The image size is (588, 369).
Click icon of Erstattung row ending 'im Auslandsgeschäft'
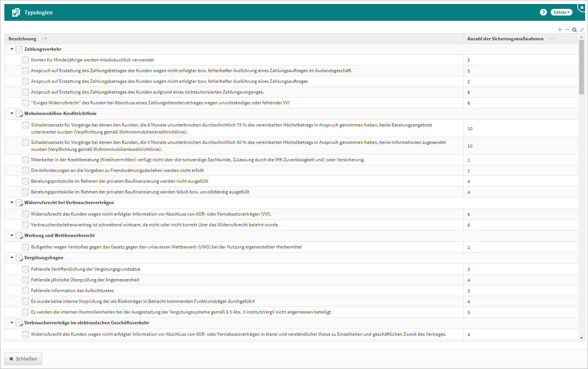tap(26, 71)
